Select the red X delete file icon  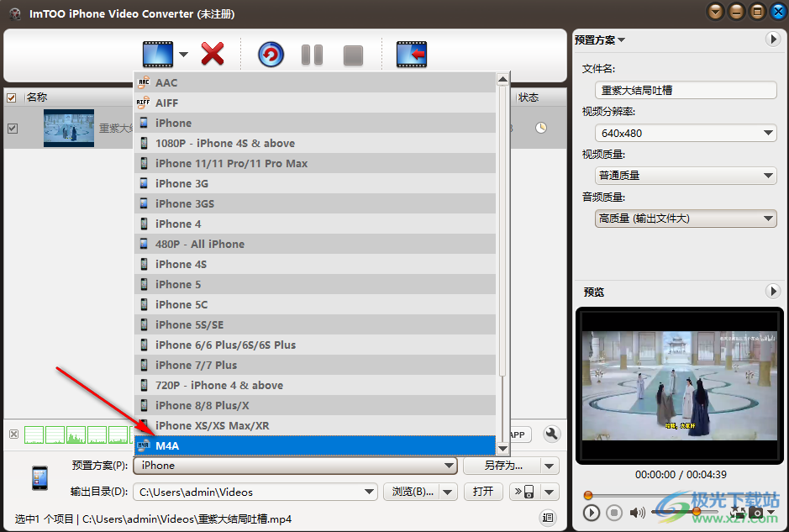[x=213, y=54]
